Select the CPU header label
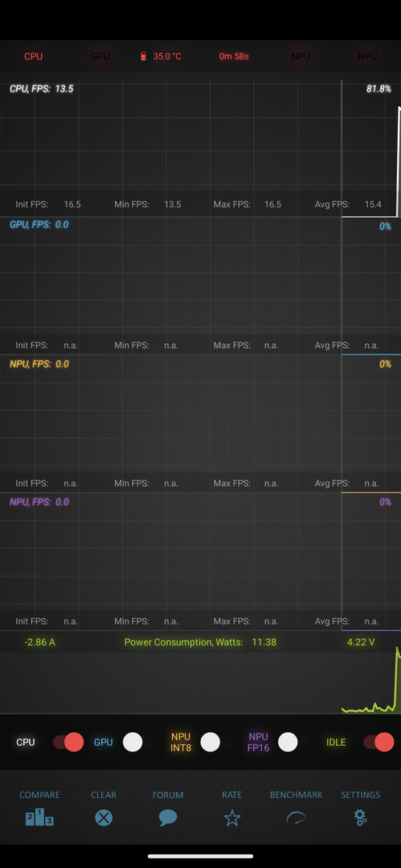The image size is (401, 868). click(33, 56)
